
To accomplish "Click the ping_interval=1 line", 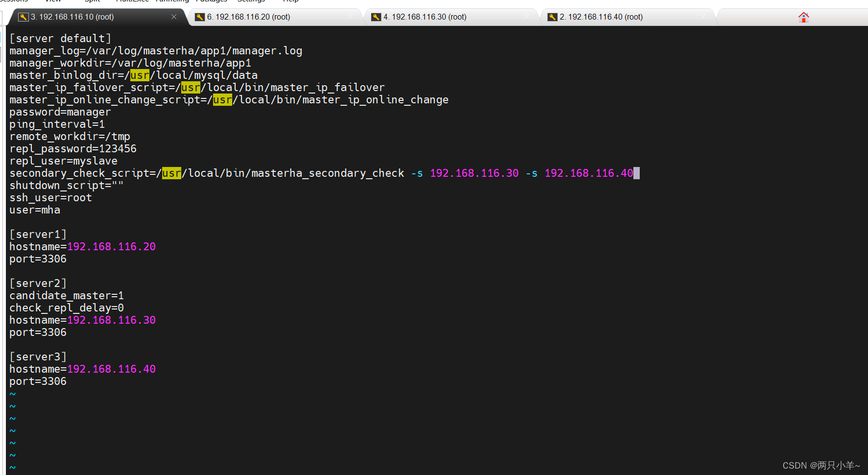I will [x=57, y=124].
